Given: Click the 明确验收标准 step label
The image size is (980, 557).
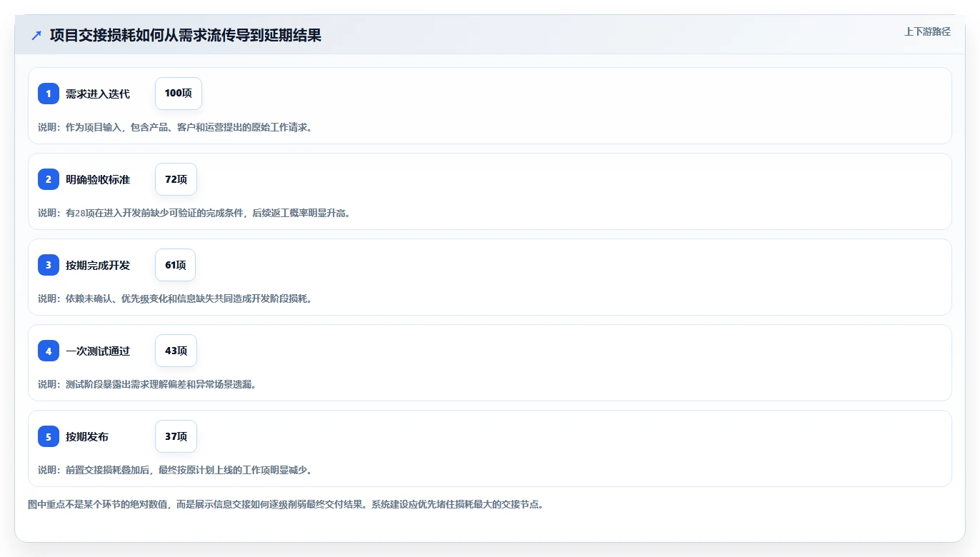Looking at the screenshot, I should [x=98, y=179].
